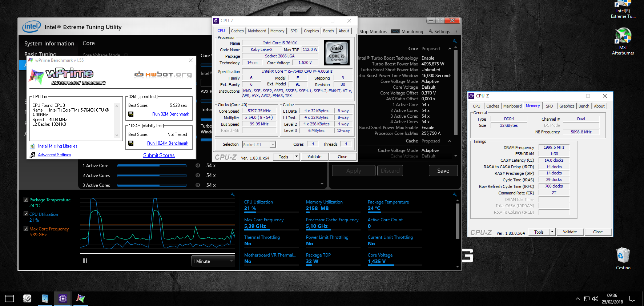Click info icon next to 1 Active Core

point(198,165)
